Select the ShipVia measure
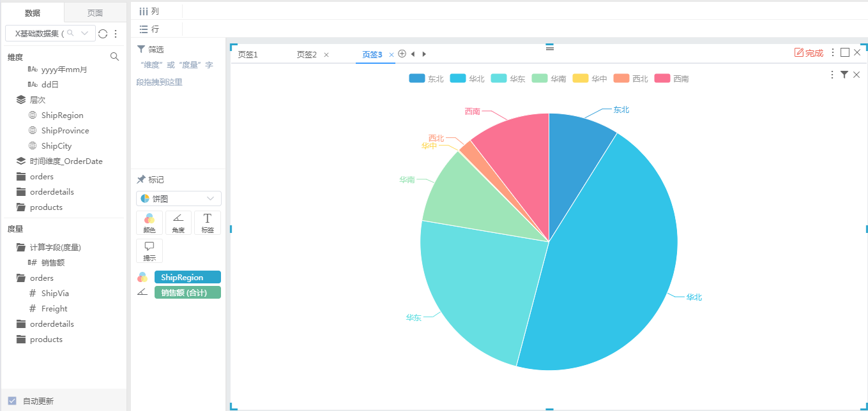Viewport: 868px width, 411px height. click(x=55, y=293)
